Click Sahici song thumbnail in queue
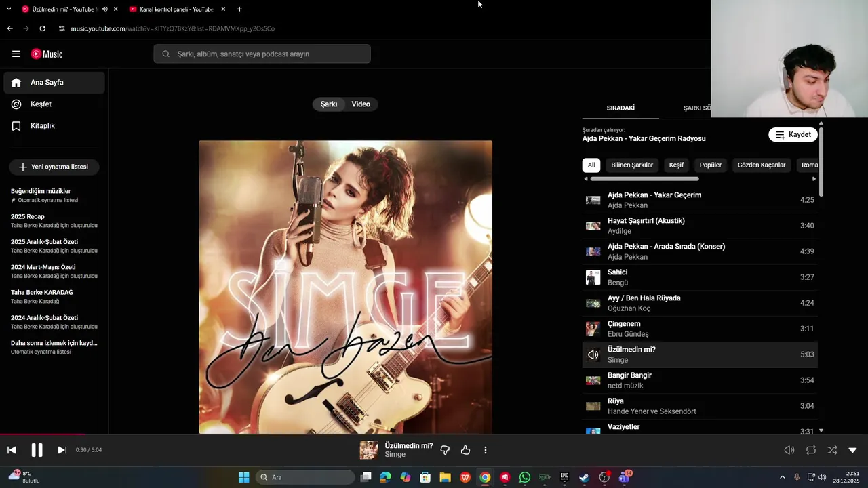The height and width of the screenshot is (488, 868). (593, 277)
